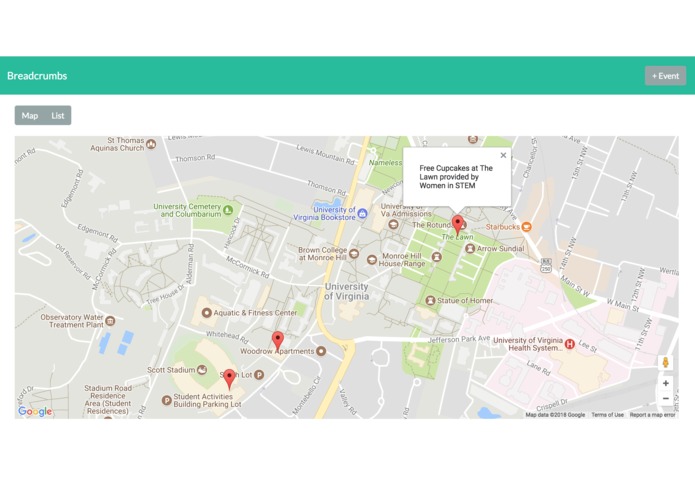695x494 pixels.
Task: Open the Terms of Use link
Action: 607,415
